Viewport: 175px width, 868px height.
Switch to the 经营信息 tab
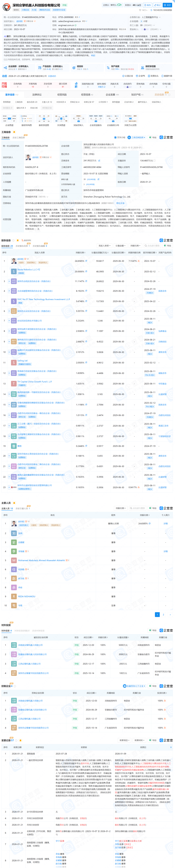pos(87,95)
